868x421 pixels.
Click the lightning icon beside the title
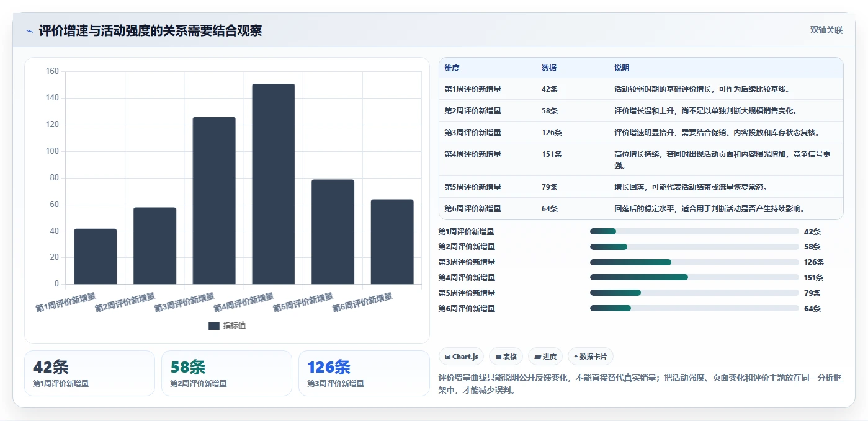pyautogui.click(x=29, y=31)
